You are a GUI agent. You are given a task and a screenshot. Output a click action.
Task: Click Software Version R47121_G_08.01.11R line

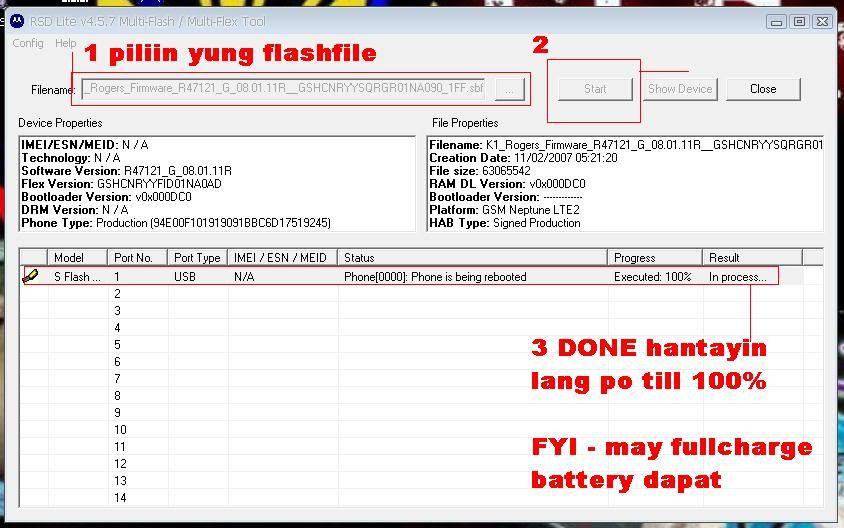coord(126,171)
